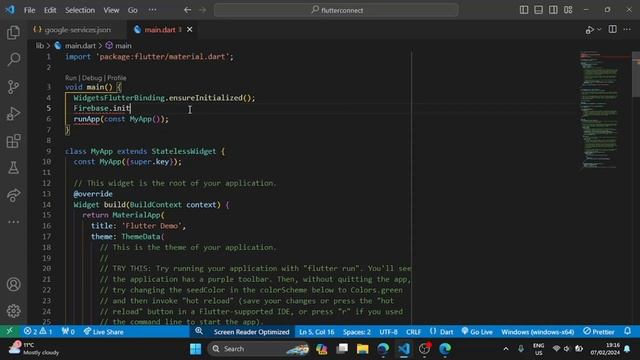Toggle the bottom panel layout
The height and width of the screenshot is (360, 640).
point(538,10)
